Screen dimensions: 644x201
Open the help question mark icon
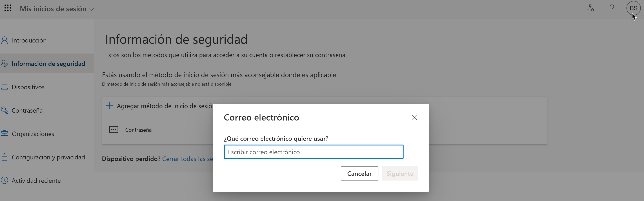click(612, 8)
